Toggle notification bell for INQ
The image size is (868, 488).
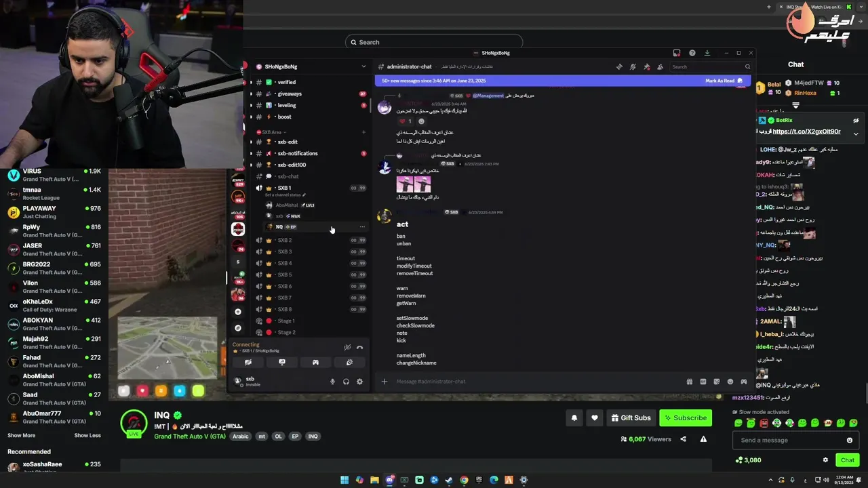[x=574, y=418]
